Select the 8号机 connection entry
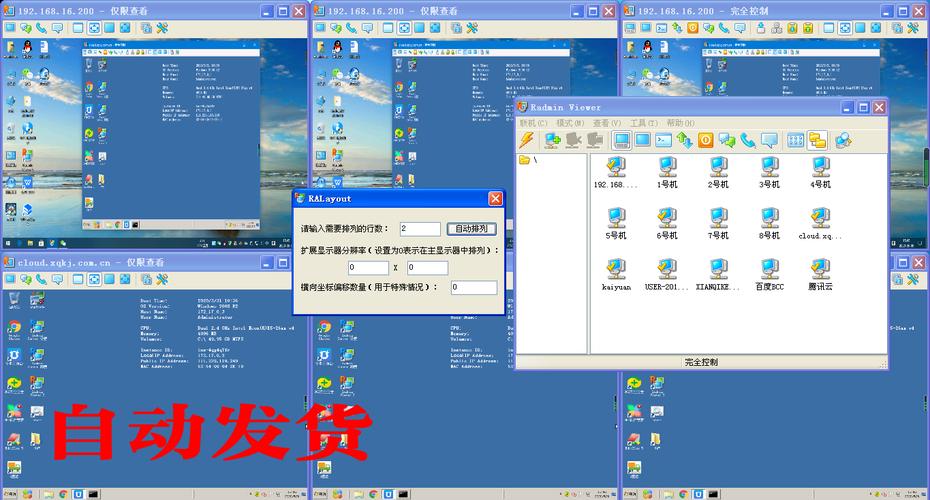 pyautogui.click(x=769, y=224)
